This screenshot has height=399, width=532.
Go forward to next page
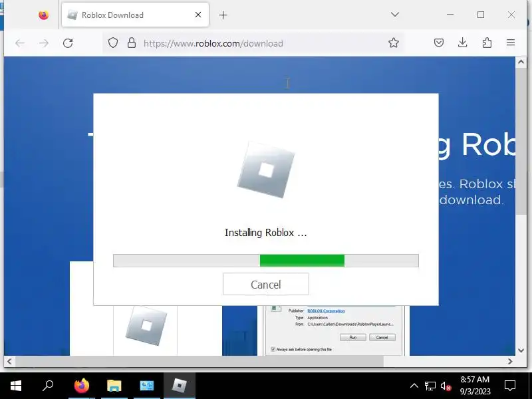(44, 43)
